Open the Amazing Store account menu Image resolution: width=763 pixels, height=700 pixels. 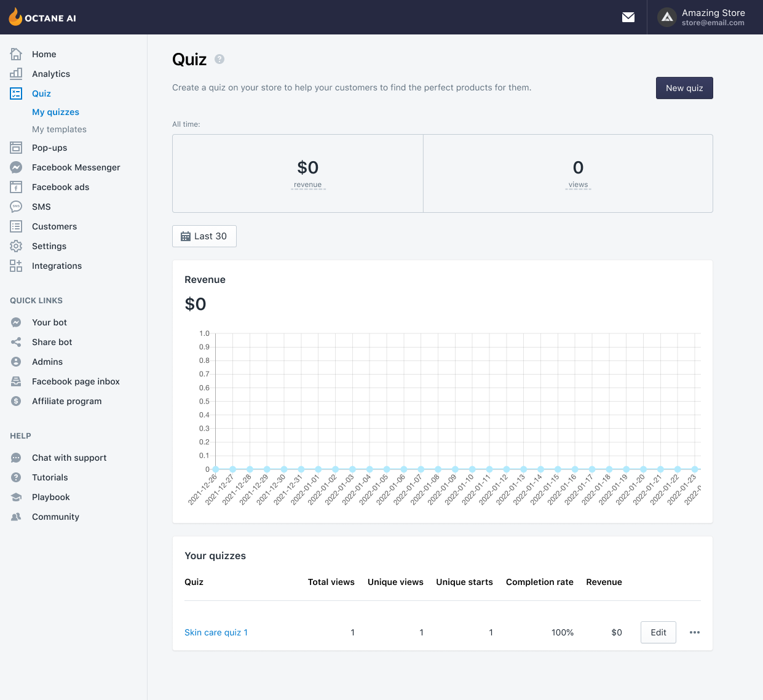703,17
